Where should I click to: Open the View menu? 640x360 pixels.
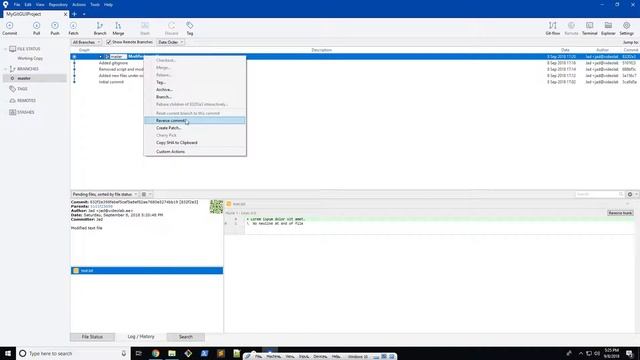40,4
